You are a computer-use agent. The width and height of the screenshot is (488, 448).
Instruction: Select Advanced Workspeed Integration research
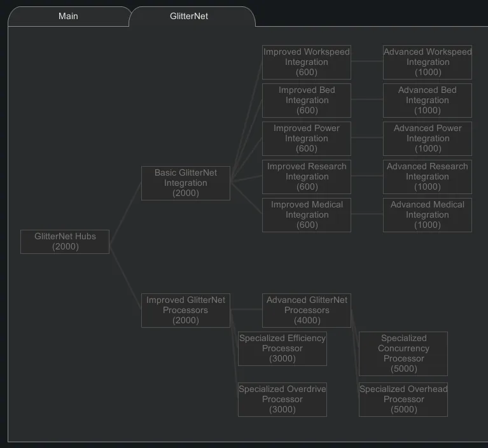427,62
